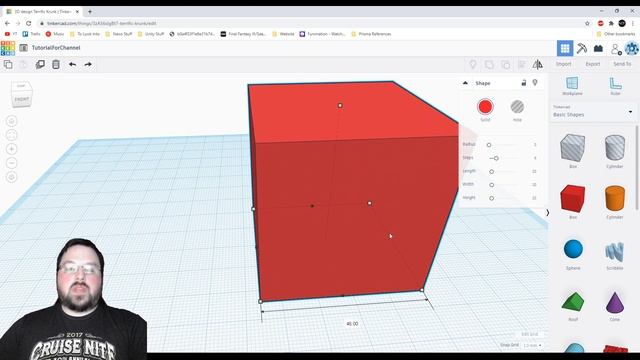Open the Blocks pickaxe mode
640x360 pixels.
click(582, 48)
